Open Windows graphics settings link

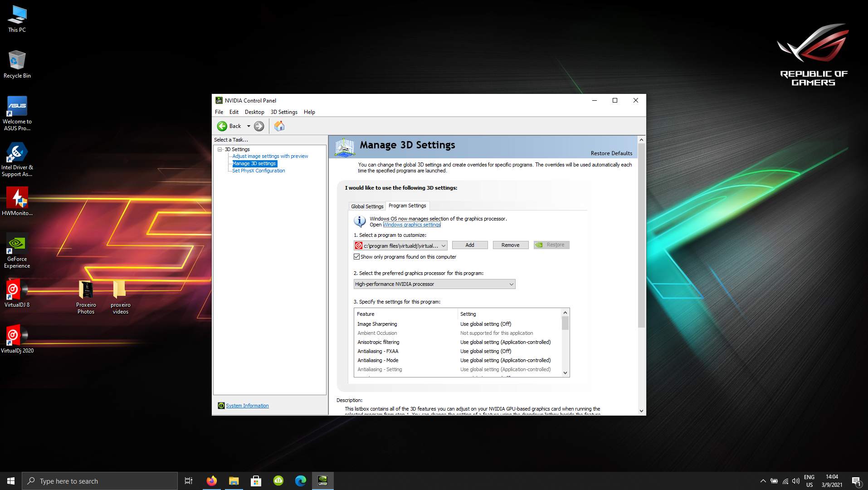coord(412,225)
